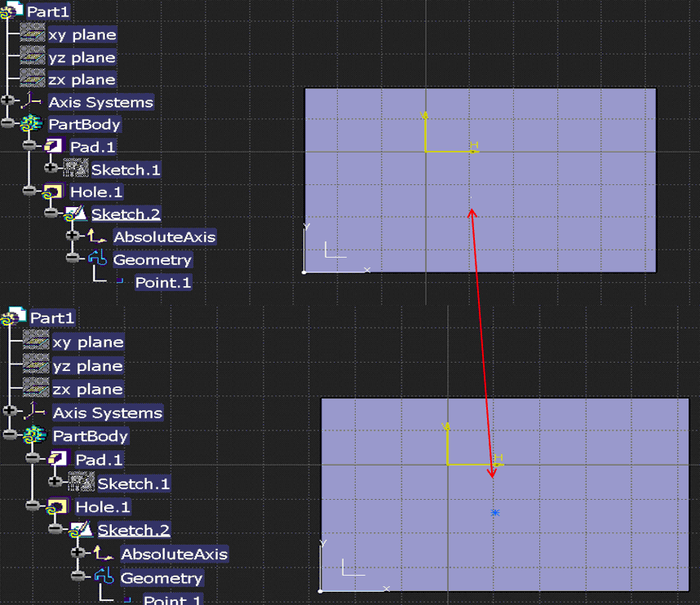Select the 'Hole.1' label in the lower tree

coord(103,507)
